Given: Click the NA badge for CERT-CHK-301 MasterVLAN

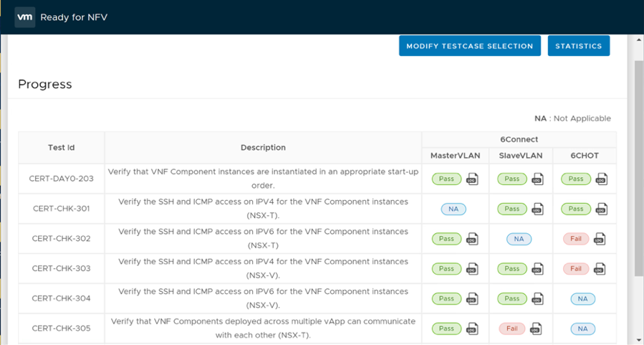Looking at the screenshot, I should (x=453, y=209).
